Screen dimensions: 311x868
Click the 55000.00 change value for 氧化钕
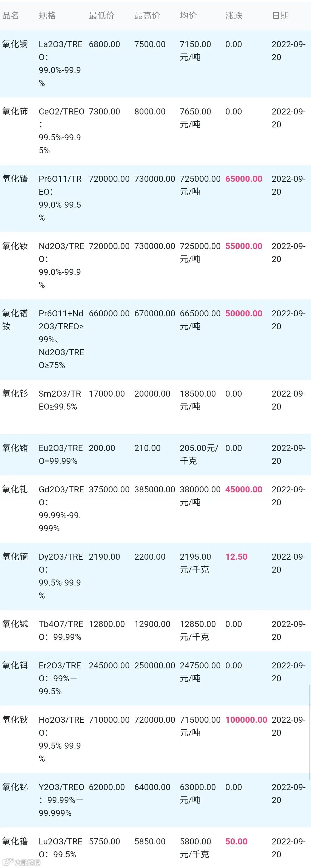point(244,246)
